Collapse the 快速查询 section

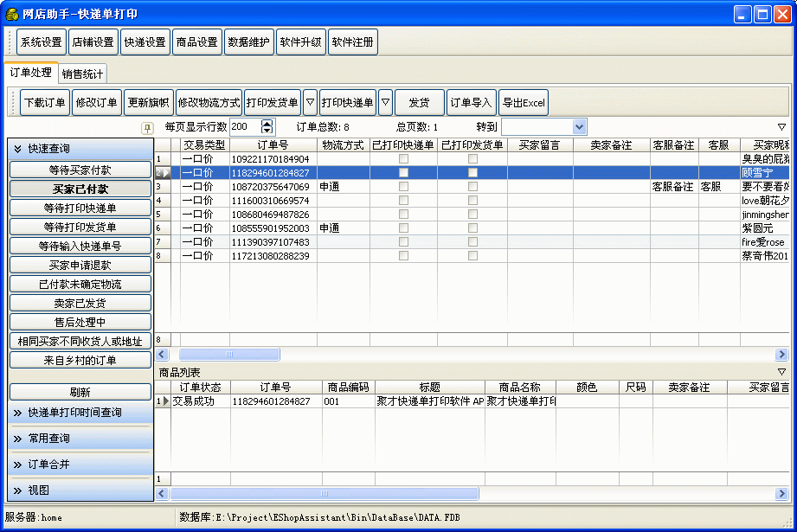click(80, 149)
